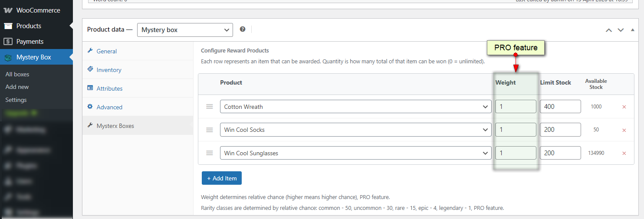The image size is (644, 219).
Task: Click the Add Item button
Action: pyautogui.click(x=222, y=178)
